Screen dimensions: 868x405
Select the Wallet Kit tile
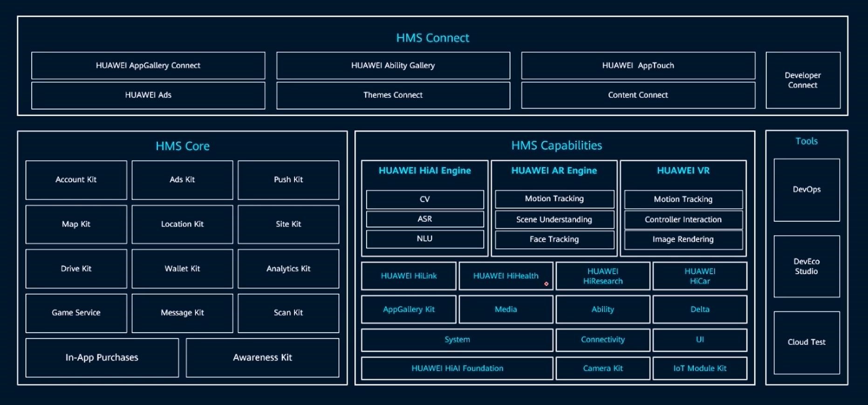point(182,268)
